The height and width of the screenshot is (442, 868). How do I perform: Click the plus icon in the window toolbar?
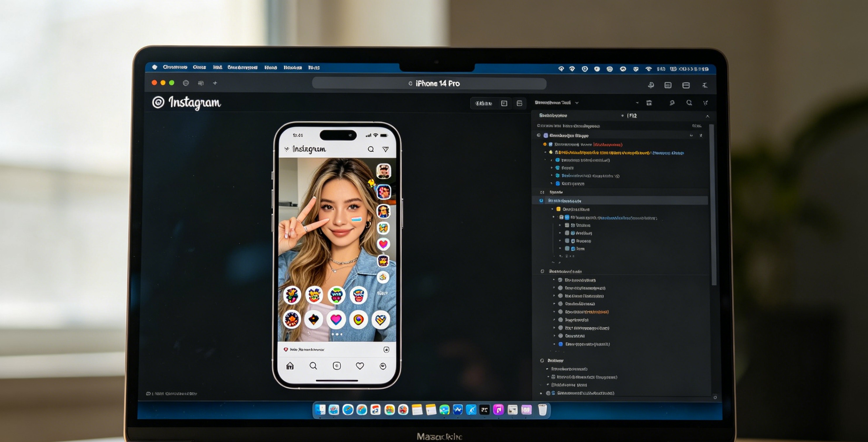click(215, 83)
